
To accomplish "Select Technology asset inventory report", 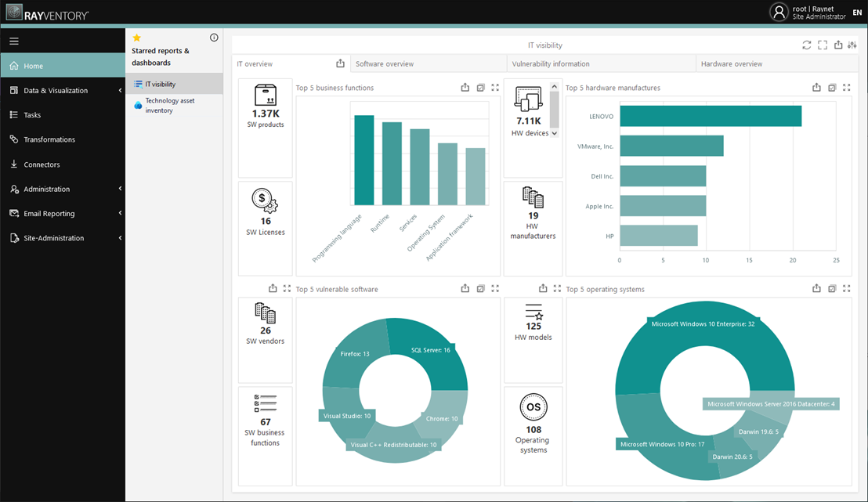I will (175, 105).
